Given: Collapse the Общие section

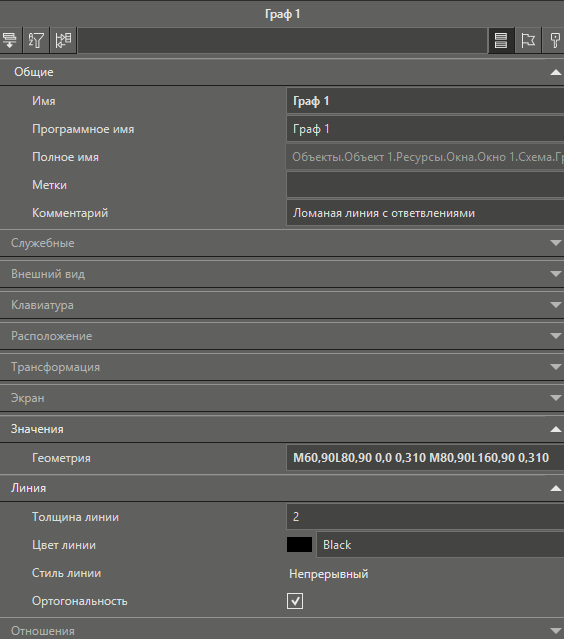Looking at the screenshot, I should coord(555,72).
